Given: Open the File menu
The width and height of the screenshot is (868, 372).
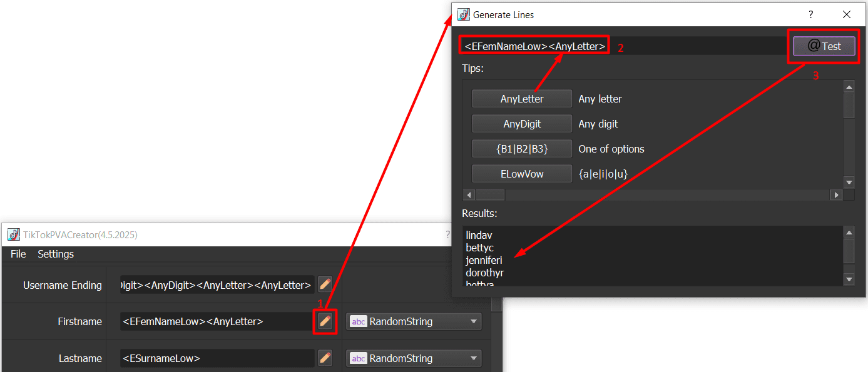Looking at the screenshot, I should (x=18, y=254).
